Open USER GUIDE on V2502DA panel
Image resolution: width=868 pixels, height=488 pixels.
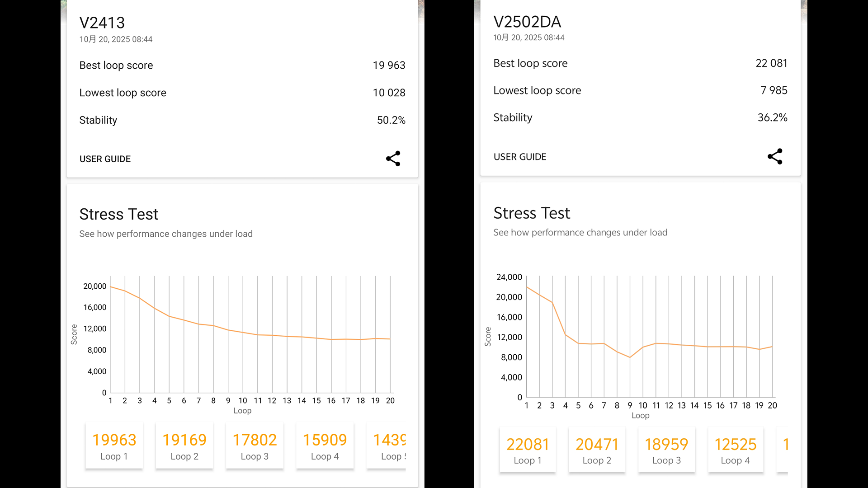[520, 157]
